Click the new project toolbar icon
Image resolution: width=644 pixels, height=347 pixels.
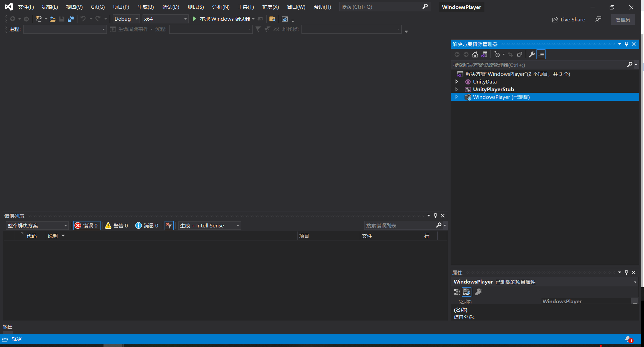pos(39,19)
